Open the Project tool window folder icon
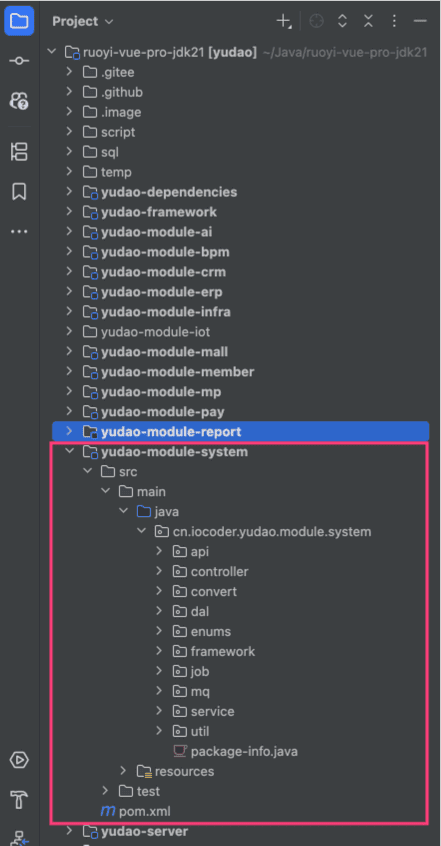The width and height of the screenshot is (441, 846). pyautogui.click(x=19, y=22)
